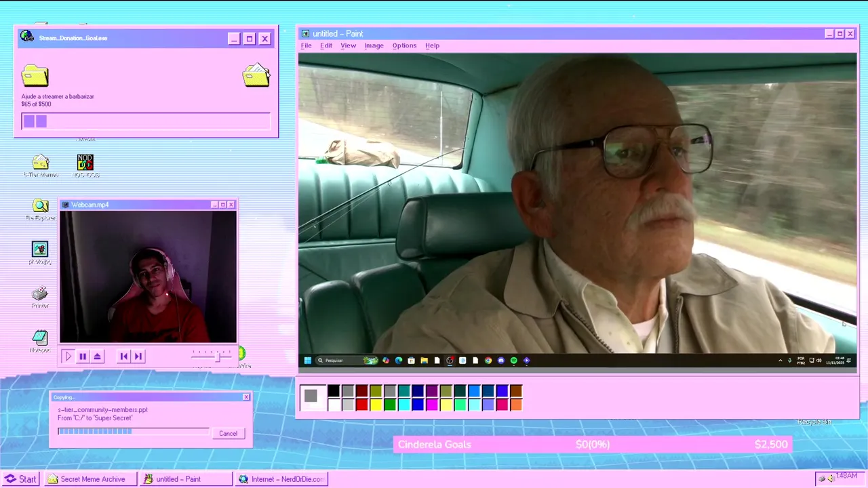Select the magenta color swatch
The width and height of the screenshot is (868, 488).
pos(432,405)
